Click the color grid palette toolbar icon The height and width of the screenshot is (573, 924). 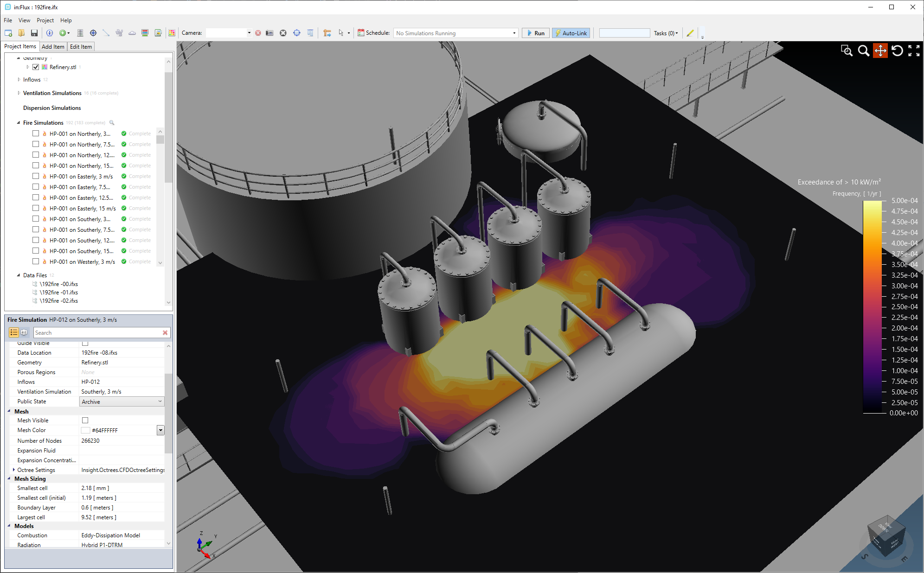(172, 33)
